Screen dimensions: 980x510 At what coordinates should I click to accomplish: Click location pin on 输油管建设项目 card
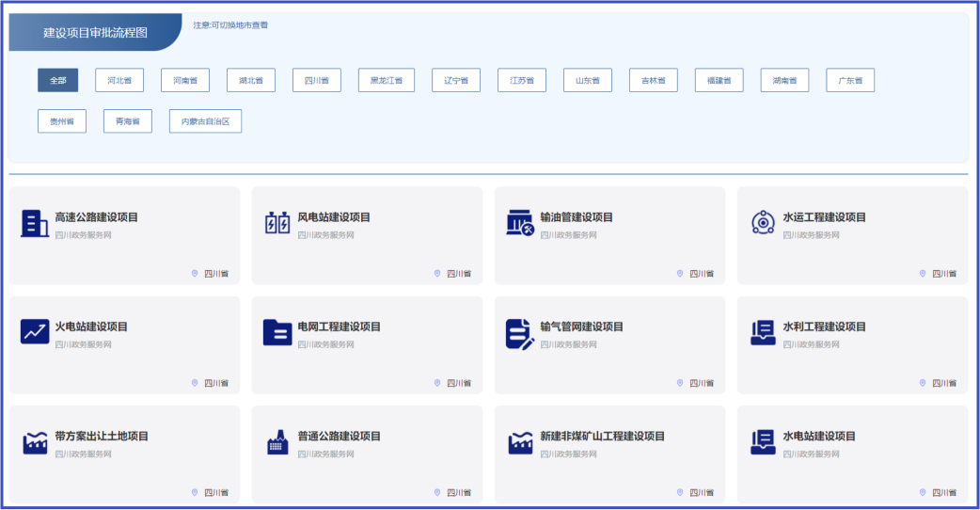[680, 274]
